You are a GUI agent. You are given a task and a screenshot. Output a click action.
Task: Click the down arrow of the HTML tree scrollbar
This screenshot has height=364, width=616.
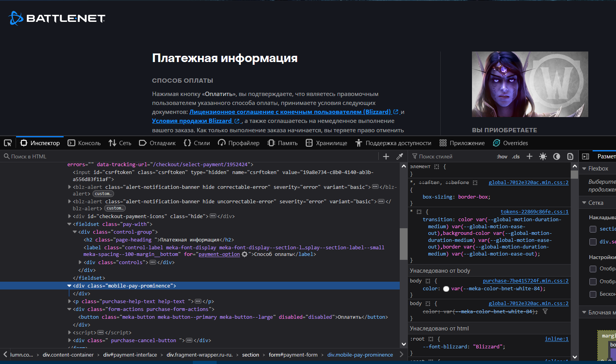[x=404, y=344]
